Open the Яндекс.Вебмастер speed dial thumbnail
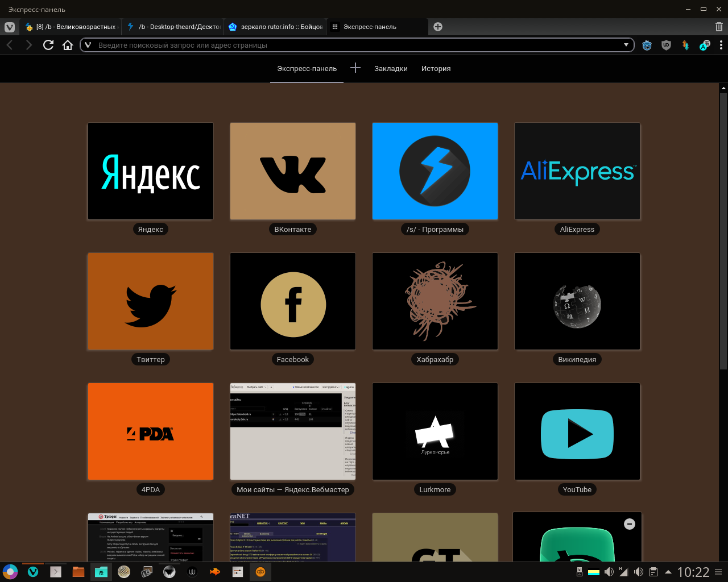This screenshot has height=582, width=728. pyautogui.click(x=293, y=431)
